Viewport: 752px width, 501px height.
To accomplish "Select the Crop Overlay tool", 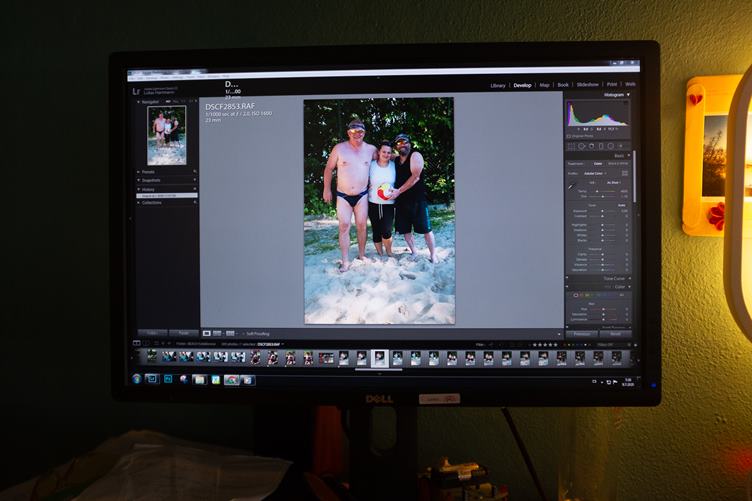I will pos(572,146).
